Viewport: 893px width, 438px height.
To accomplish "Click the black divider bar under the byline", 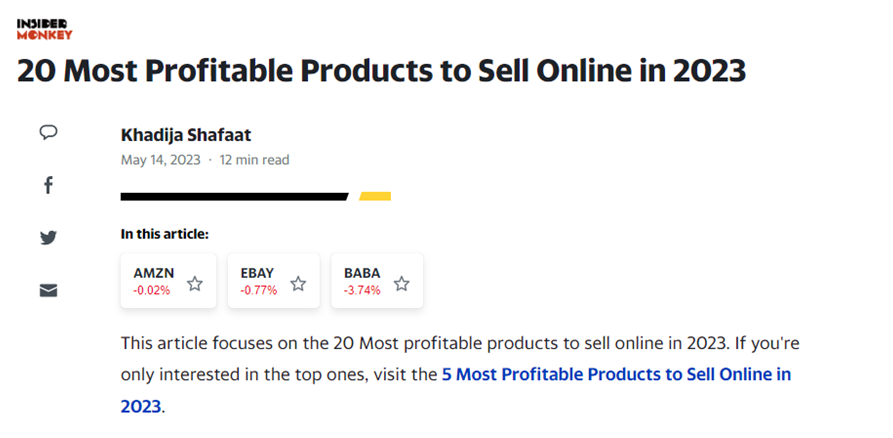I will coord(234,196).
